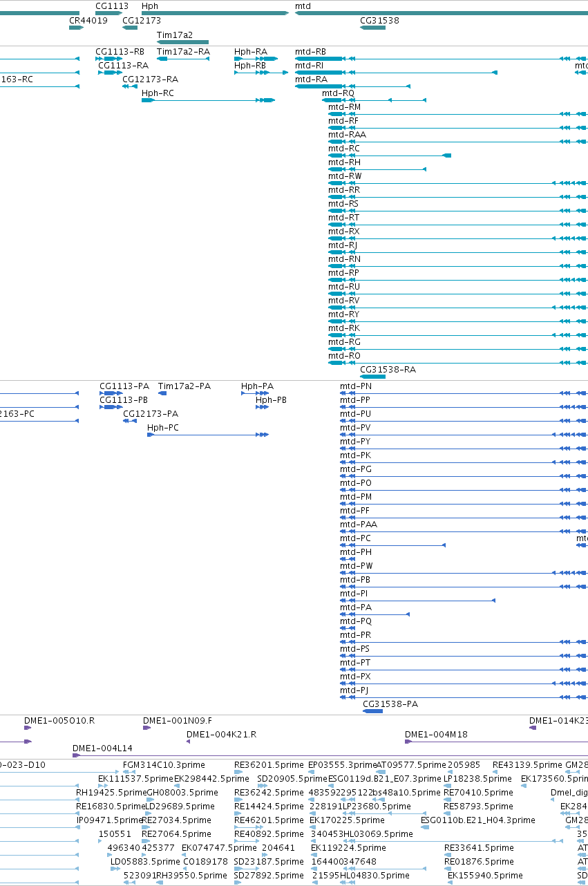Click the mtd-PQ protein label
588x886 pixels.
(x=356, y=621)
